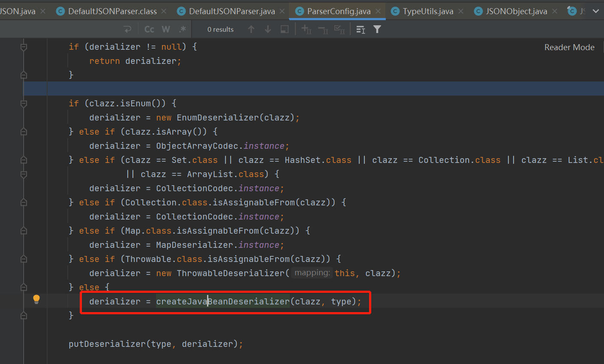Toggle whole Words (W) search option
604x364 pixels.
[x=166, y=29]
